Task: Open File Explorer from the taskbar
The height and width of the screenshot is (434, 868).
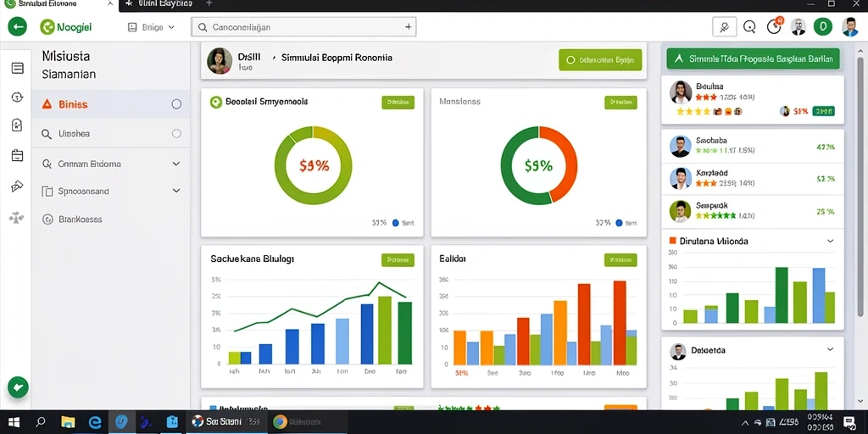Action: coord(68,422)
